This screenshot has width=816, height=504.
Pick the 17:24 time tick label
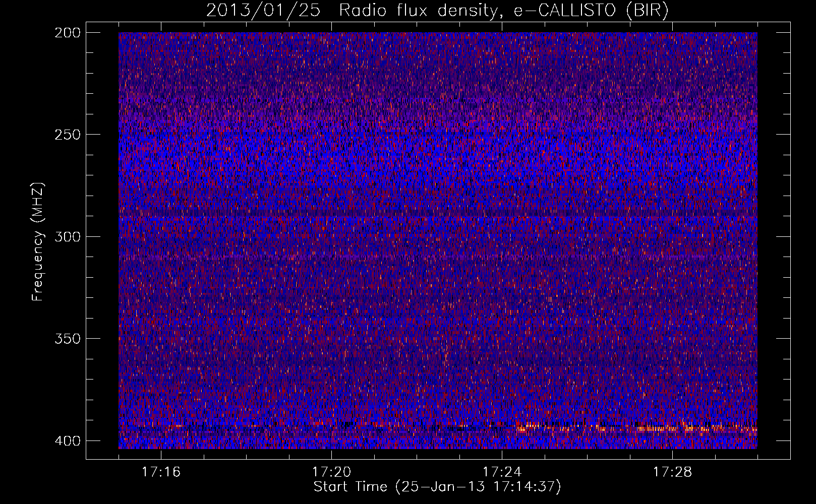[502, 472]
